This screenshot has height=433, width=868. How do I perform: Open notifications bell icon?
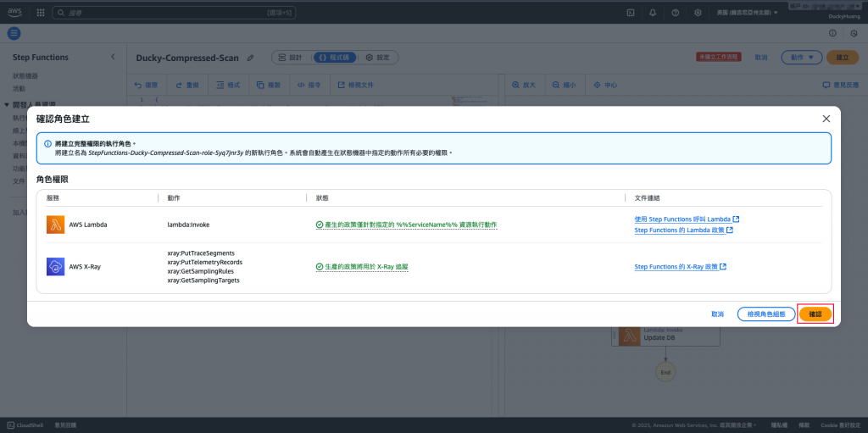[x=653, y=12]
